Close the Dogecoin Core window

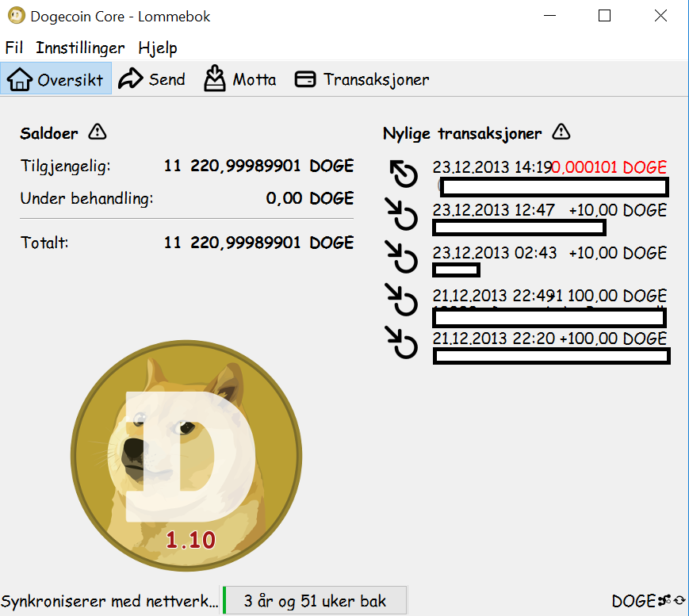[660, 16]
